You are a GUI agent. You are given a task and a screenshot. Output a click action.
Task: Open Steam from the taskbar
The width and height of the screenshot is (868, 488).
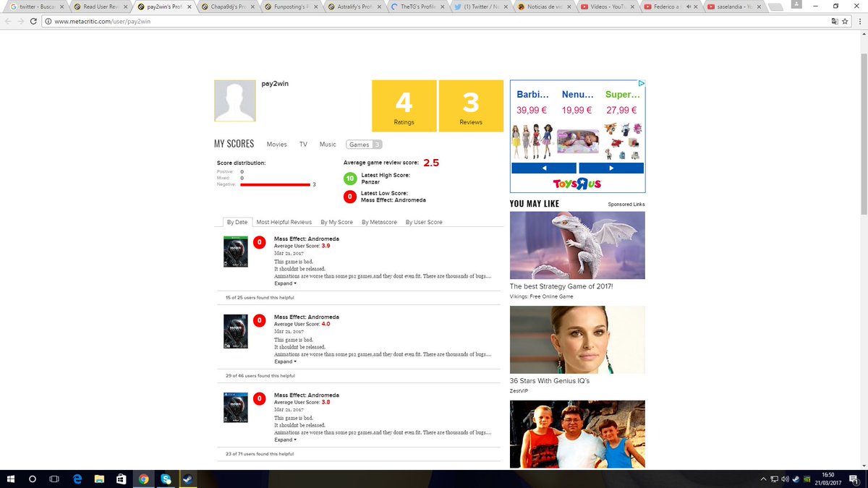(x=187, y=479)
